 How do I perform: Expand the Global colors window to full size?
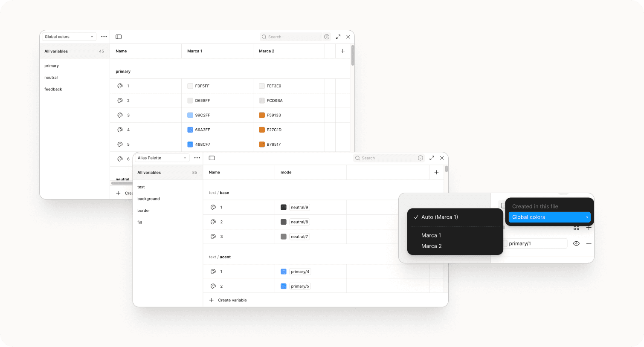pos(338,37)
